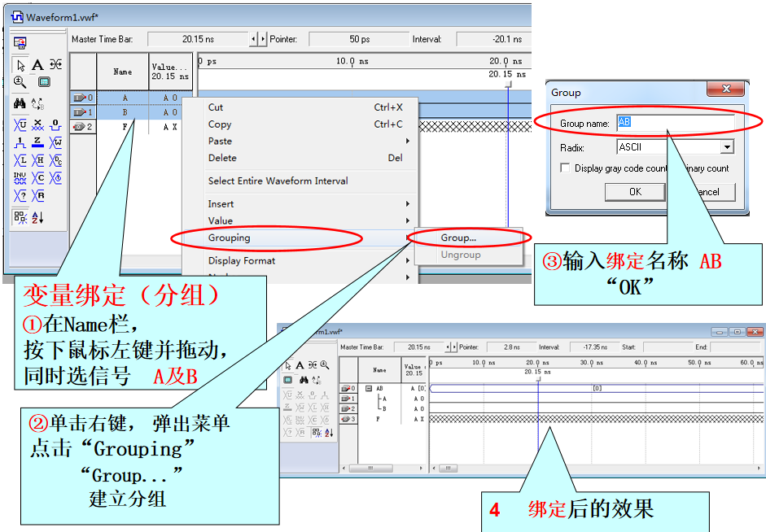This screenshot has width=766, height=532.
Task: Expand the Insert submenu
Action: [311, 204]
